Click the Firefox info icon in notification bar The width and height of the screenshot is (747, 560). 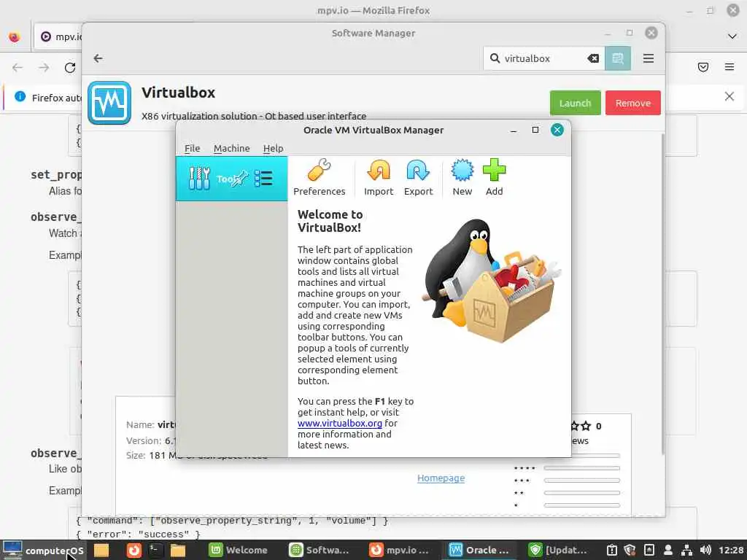(x=20, y=97)
